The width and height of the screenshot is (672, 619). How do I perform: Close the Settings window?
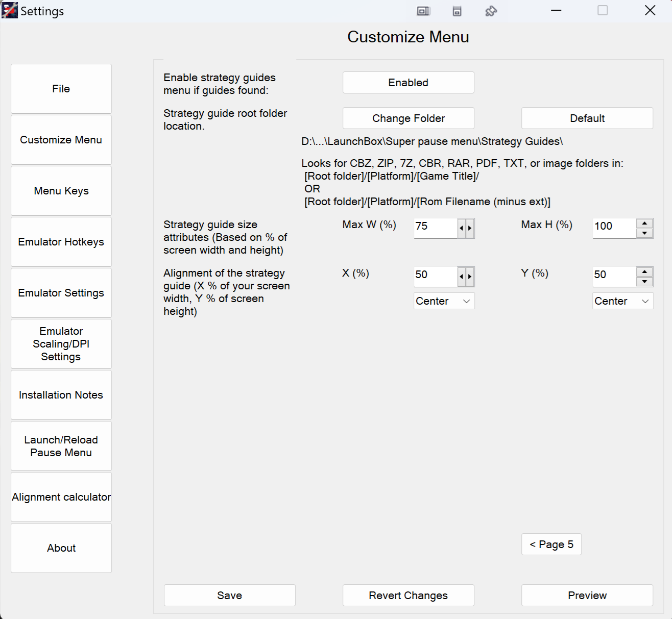650,11
